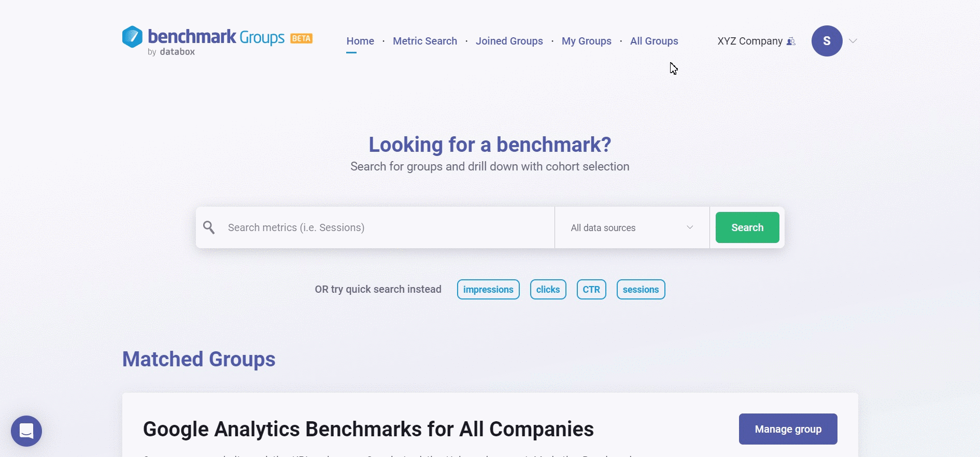Image resolution: width=980 pixels, height=457 pixels.
Task: Switch to My Groups
Action: coord(587,41)
